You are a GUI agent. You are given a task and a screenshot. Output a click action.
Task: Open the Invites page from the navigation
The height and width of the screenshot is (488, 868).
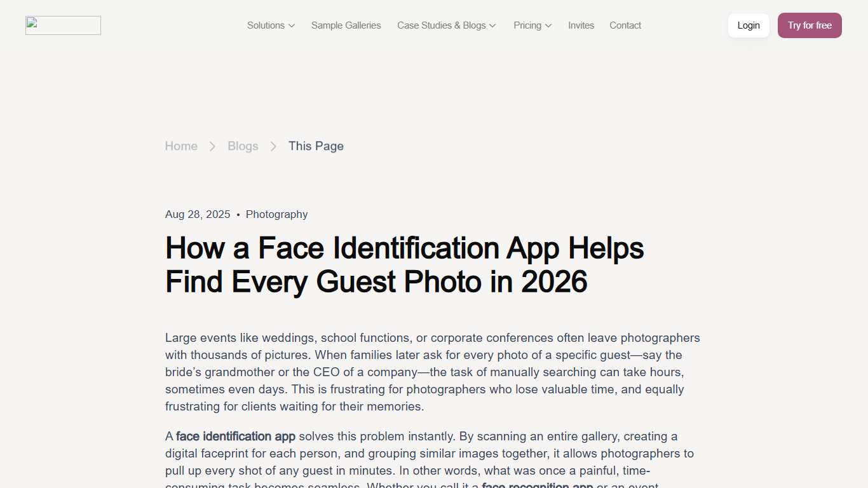tap(581, 25)
